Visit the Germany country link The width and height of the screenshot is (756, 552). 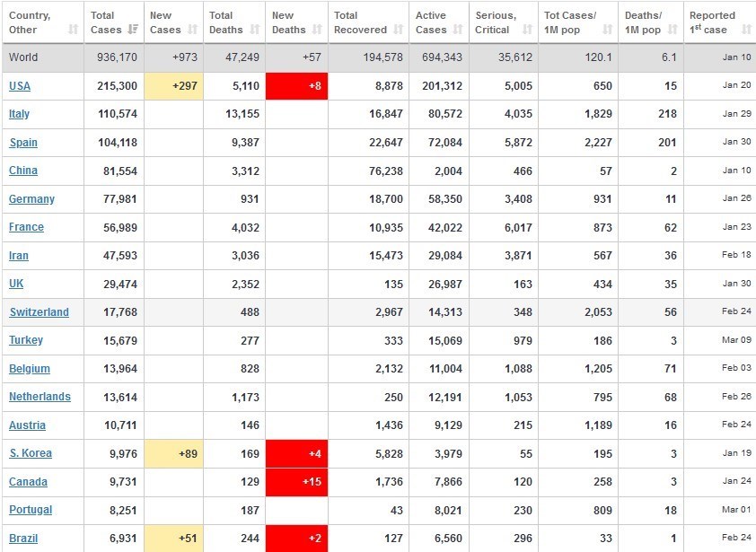point(31,199)
